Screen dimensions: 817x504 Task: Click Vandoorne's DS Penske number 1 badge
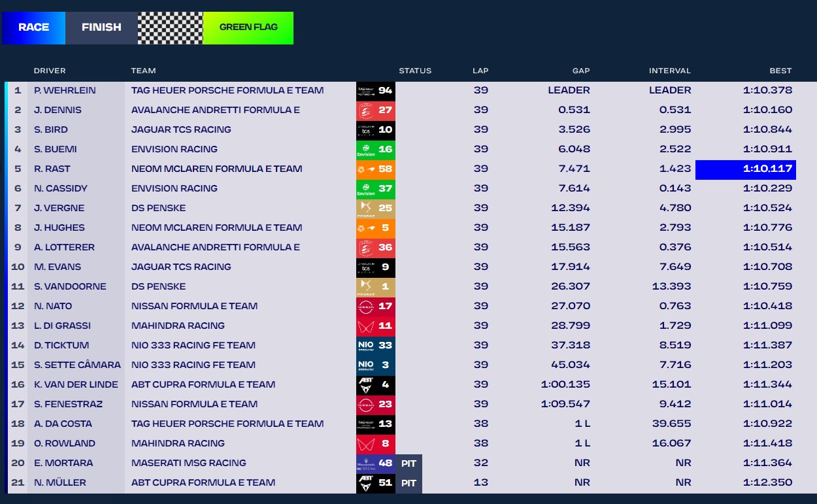[376, 286]
